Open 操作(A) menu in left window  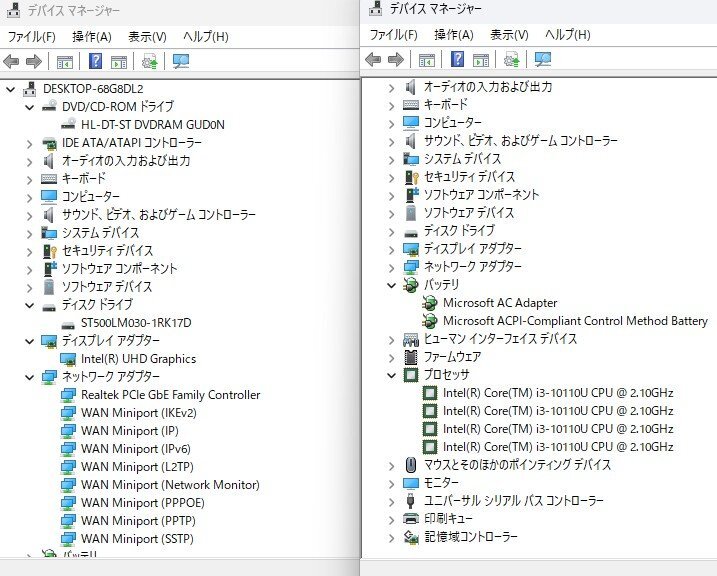coord(92,37)
